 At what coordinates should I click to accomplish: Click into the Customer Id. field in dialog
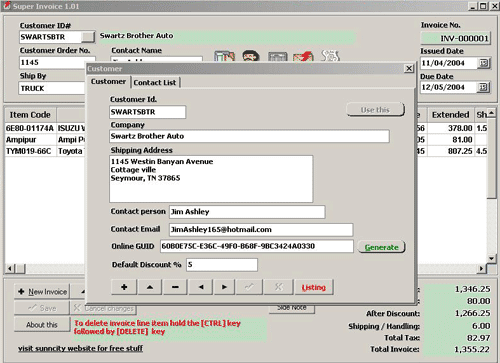147,112
